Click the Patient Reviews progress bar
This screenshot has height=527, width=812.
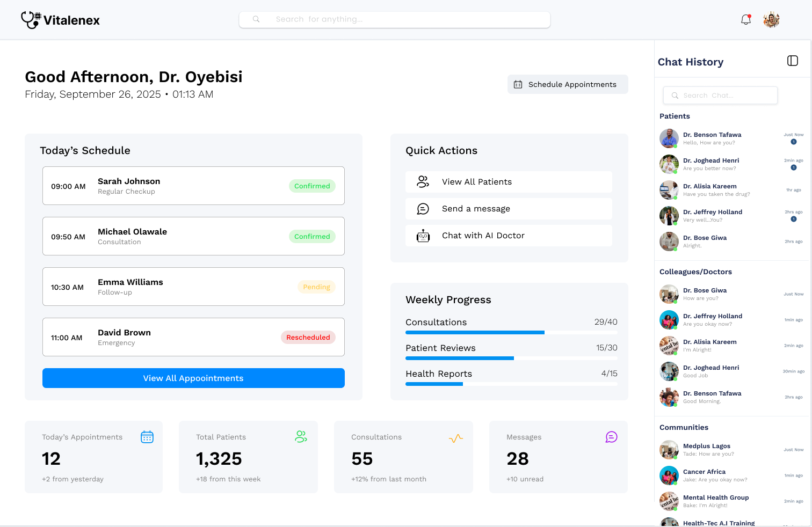(x=511, y=358)
